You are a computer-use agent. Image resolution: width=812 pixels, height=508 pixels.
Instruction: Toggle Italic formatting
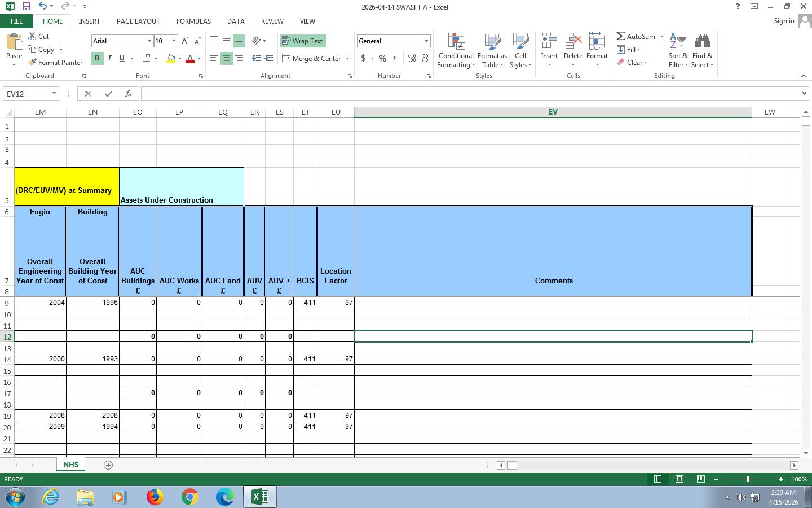(x=109, y=58)
